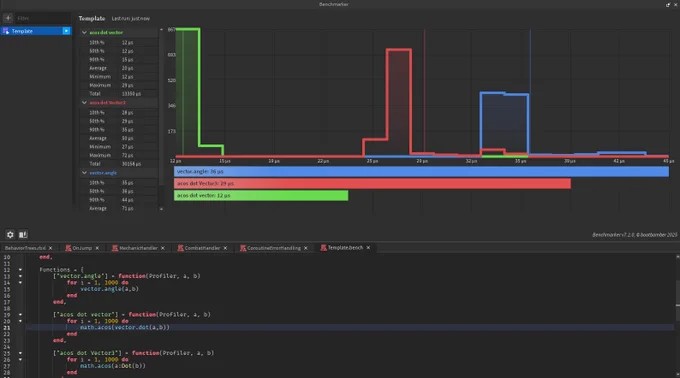This screenshot has height=378, width=680.
Task: Collapse the vector.angle results group
Action: [84, 173]
